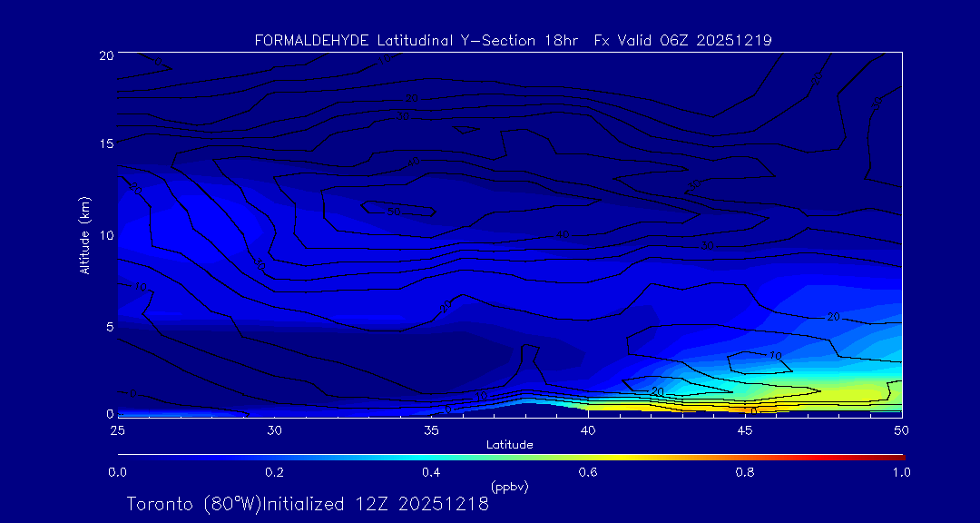
Task: Click the 0.2 value on the colorbar scale
Action: click(274, 472)
